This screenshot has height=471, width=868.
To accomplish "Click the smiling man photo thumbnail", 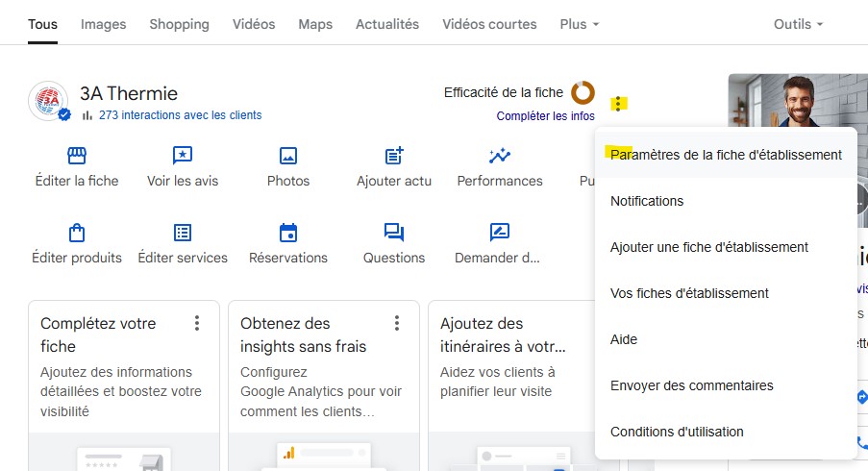I will tap(798, 101).
